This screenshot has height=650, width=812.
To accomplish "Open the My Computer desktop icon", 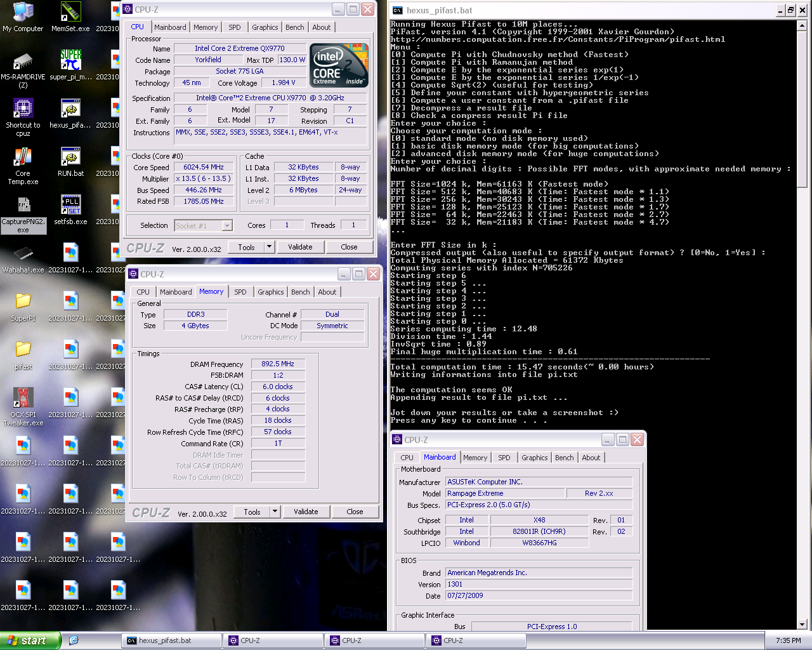I will [23, 17].
